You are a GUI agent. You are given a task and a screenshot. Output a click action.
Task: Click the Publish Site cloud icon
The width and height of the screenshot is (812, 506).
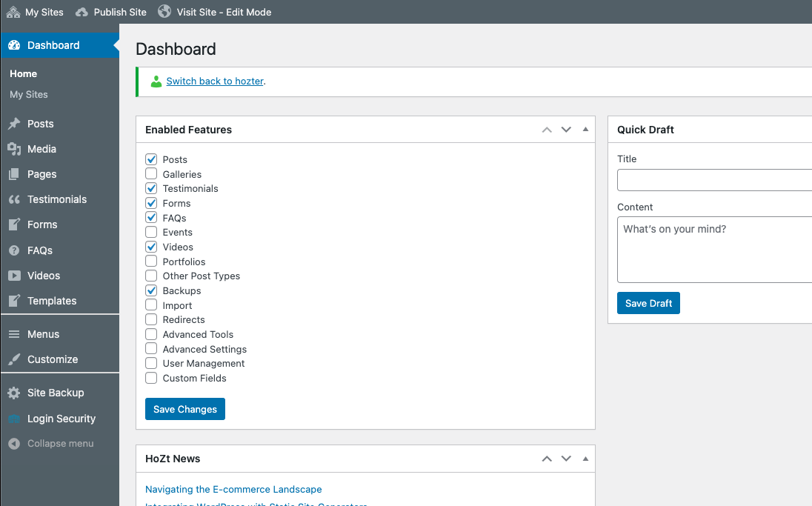tap(81, 12)
